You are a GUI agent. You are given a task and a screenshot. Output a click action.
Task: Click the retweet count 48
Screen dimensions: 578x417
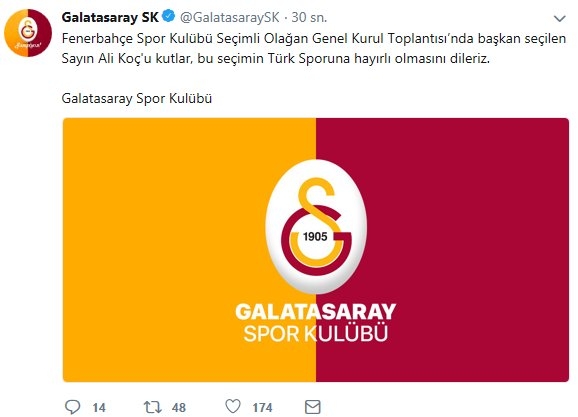click(x=179, y=407)
